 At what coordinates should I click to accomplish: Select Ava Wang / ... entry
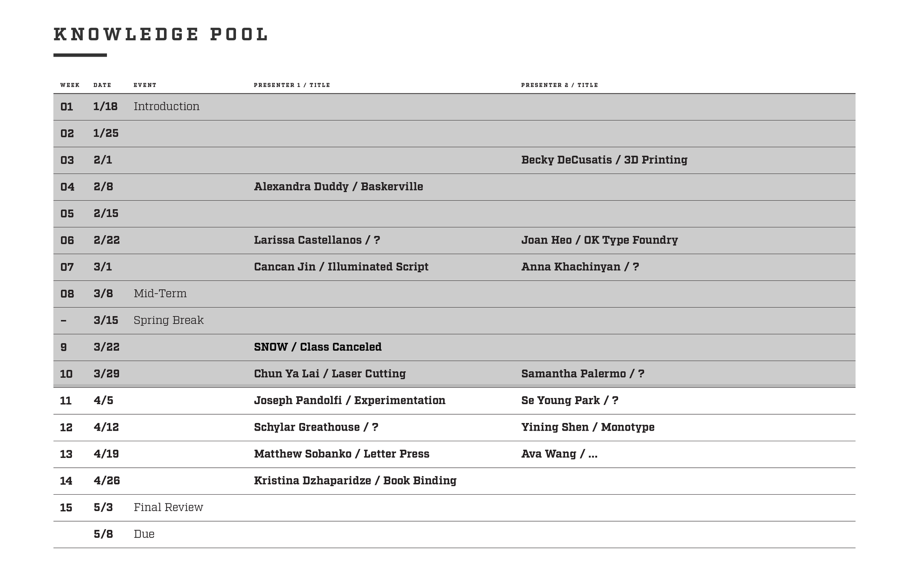tap(560, 454)
